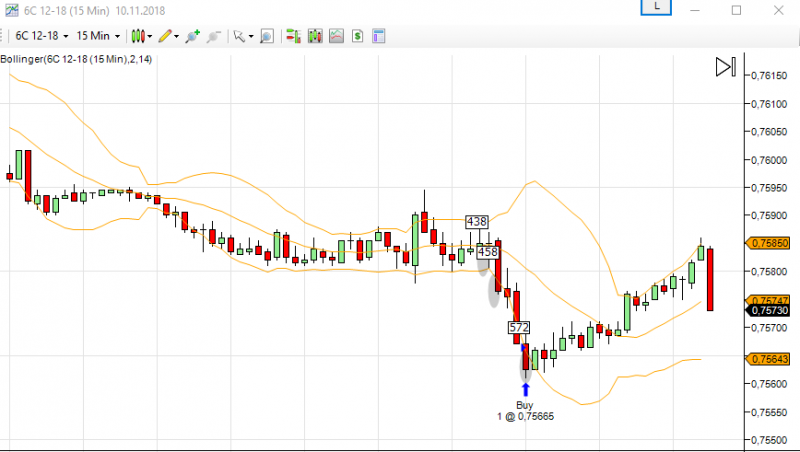Click the scroll-to-latest-bar arrow icon
The image size is (800, 452).
(726, 67)
